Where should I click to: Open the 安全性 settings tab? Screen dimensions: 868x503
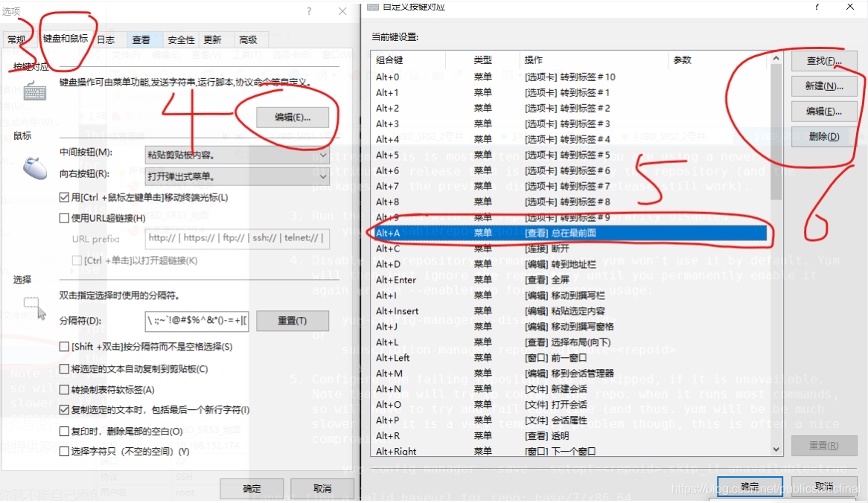click(x=180, y=39)
